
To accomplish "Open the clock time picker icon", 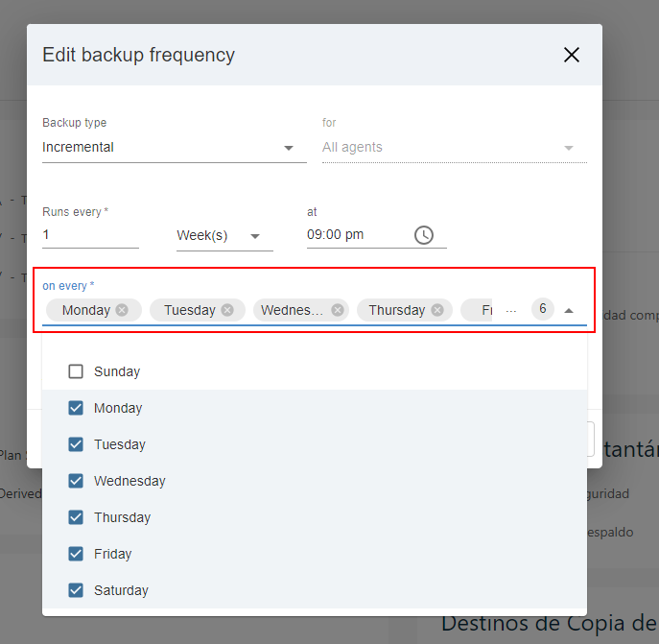I will pos(423,235).
